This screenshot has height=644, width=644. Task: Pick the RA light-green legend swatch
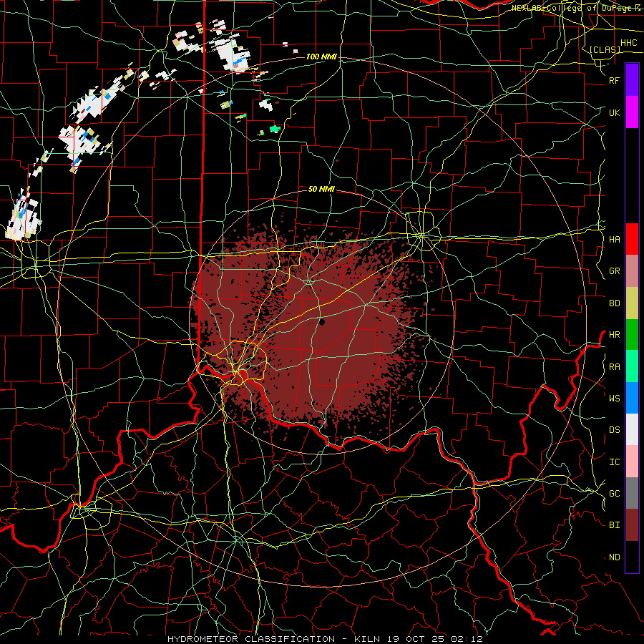632,366
